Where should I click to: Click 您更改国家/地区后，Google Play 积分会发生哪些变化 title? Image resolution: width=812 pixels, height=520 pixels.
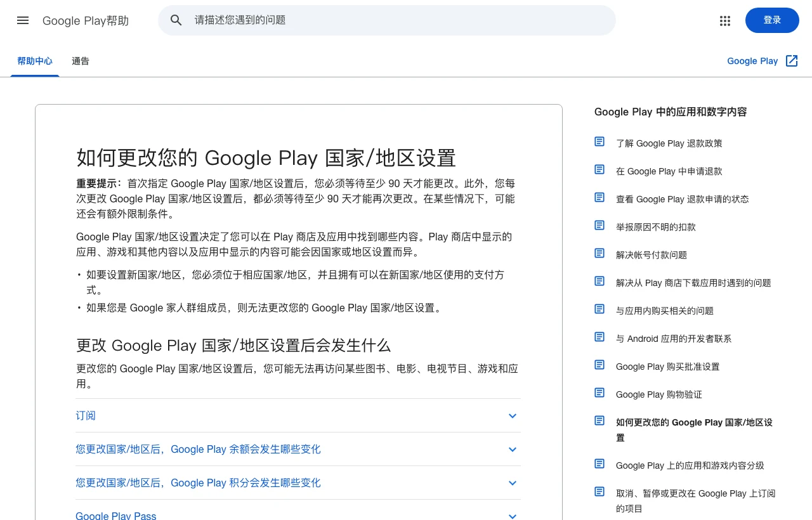pyautogui.click(x=198, y=483)
